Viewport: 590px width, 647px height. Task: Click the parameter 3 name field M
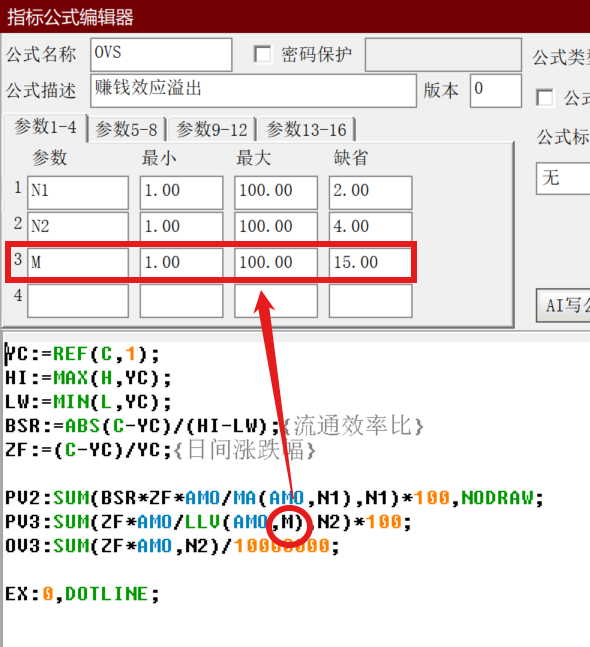point(78,262)
